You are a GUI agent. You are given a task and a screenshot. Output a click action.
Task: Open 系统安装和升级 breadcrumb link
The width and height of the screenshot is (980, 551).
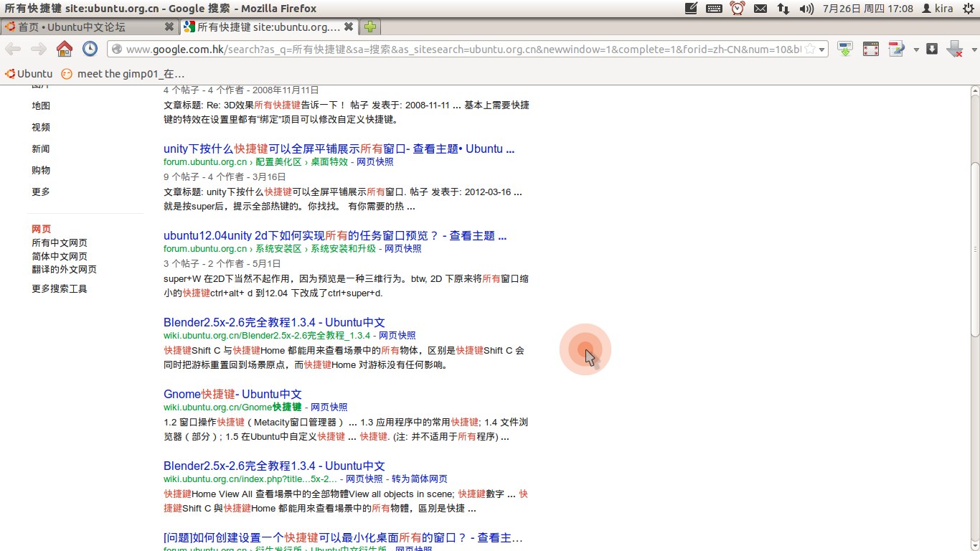pyautogui.click(x=343, y=249)
